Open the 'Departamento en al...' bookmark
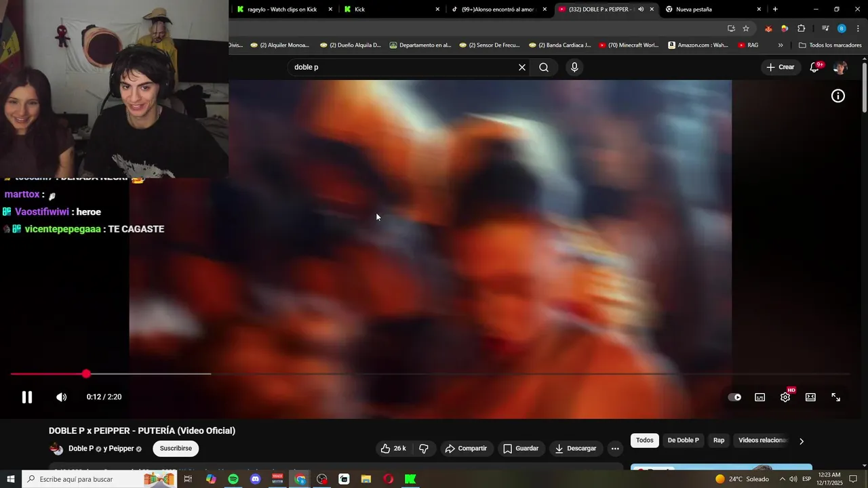The image size is (868, 488). pyautogui.click(x=420, y=45)
